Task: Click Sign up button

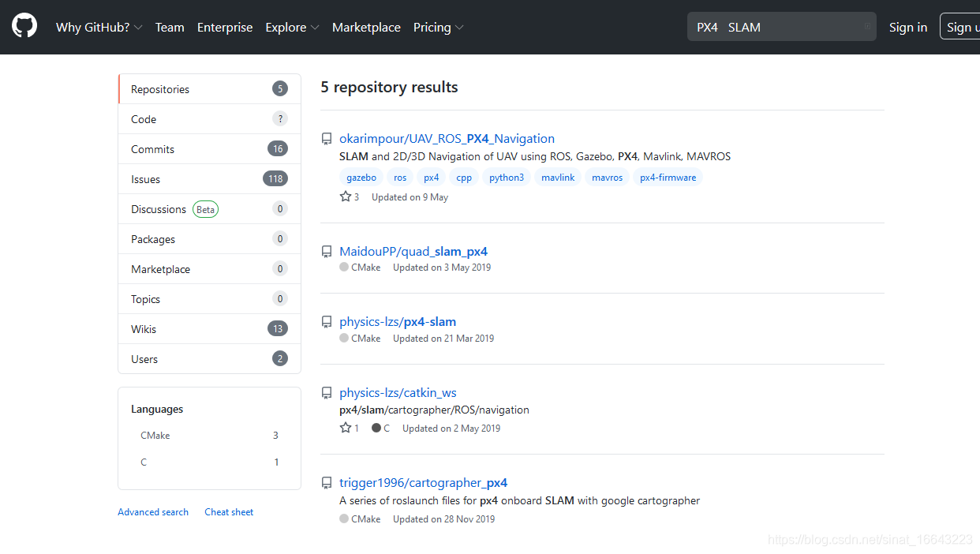Action: (x=959, y=27)
